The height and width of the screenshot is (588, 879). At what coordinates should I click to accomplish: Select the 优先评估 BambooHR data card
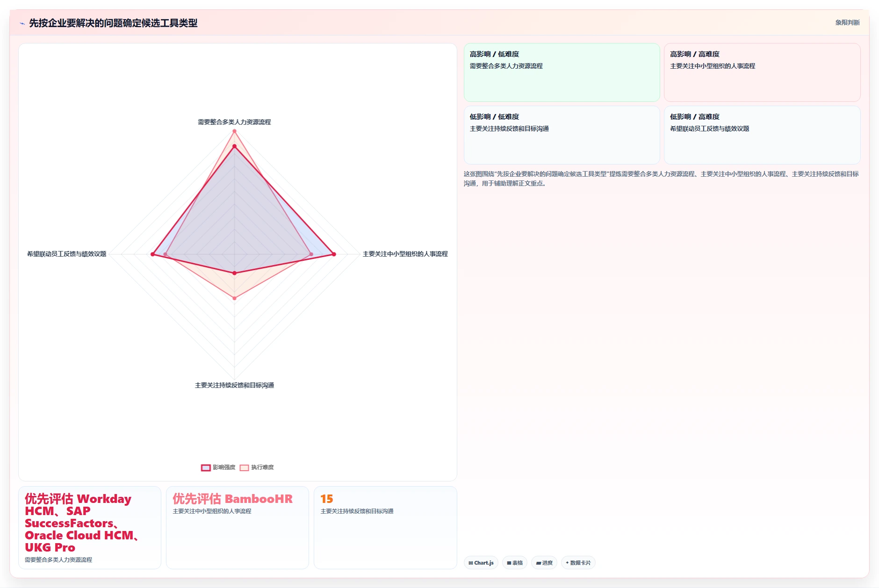point(238,528)
